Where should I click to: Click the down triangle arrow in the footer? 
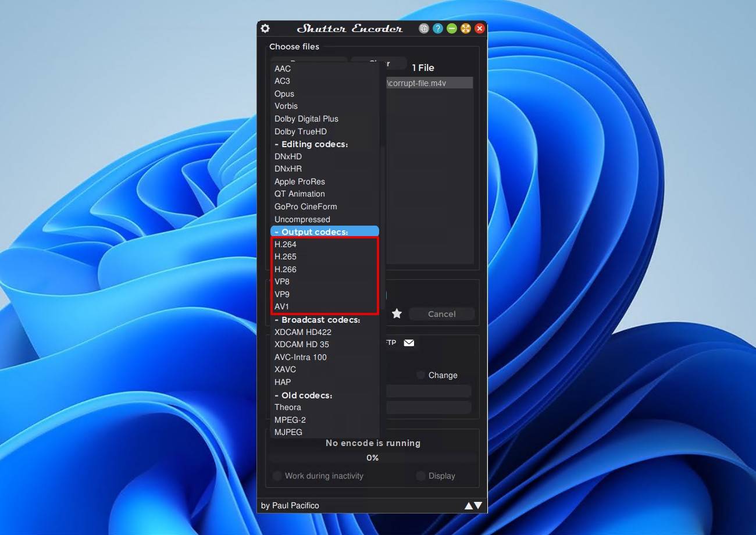[478, 505]
